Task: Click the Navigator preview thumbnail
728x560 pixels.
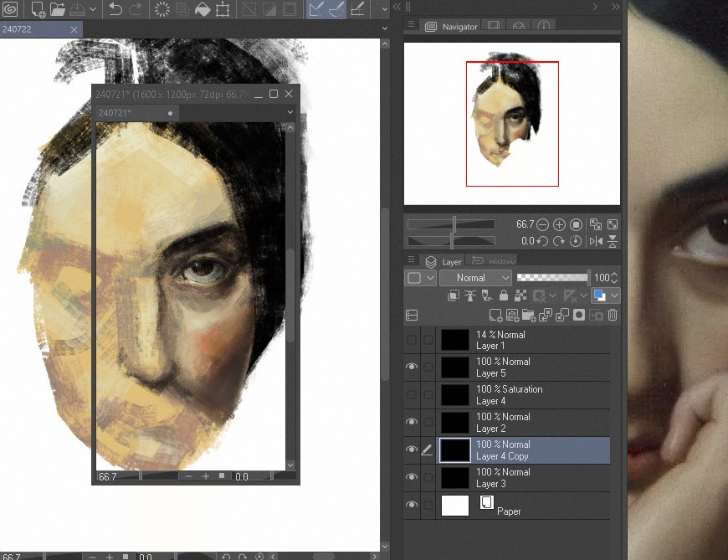Action: click(512, 124)
